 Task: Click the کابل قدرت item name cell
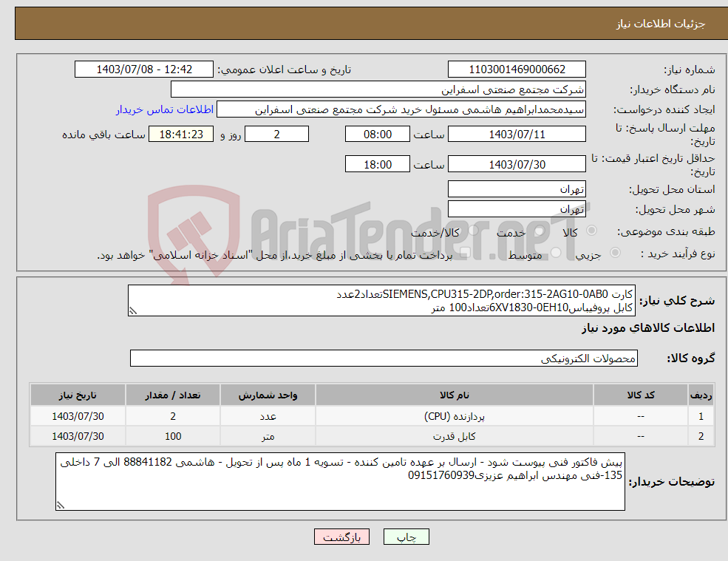(454, 436)
